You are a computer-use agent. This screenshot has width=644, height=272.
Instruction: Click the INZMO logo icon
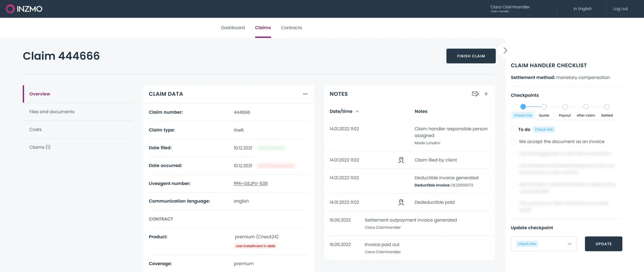tap(10, 9)
